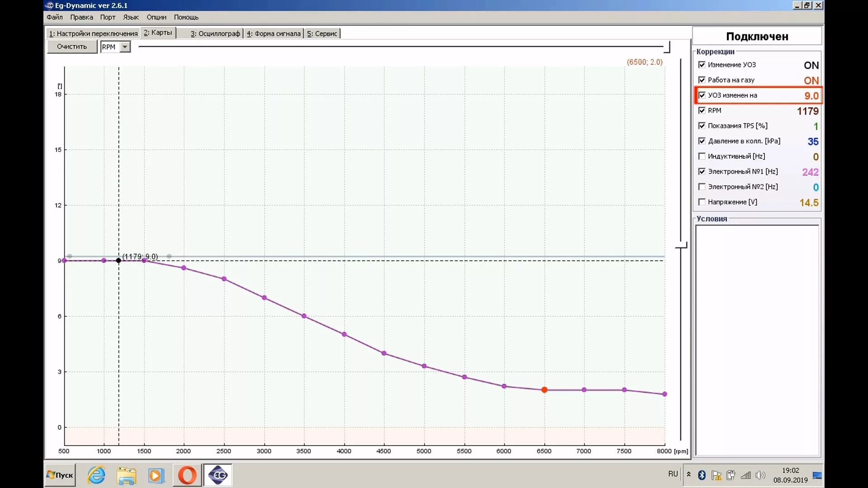Click the vertical slider handle right of graph
This screenshot has width=868, height=488.
tap(681, 246)
